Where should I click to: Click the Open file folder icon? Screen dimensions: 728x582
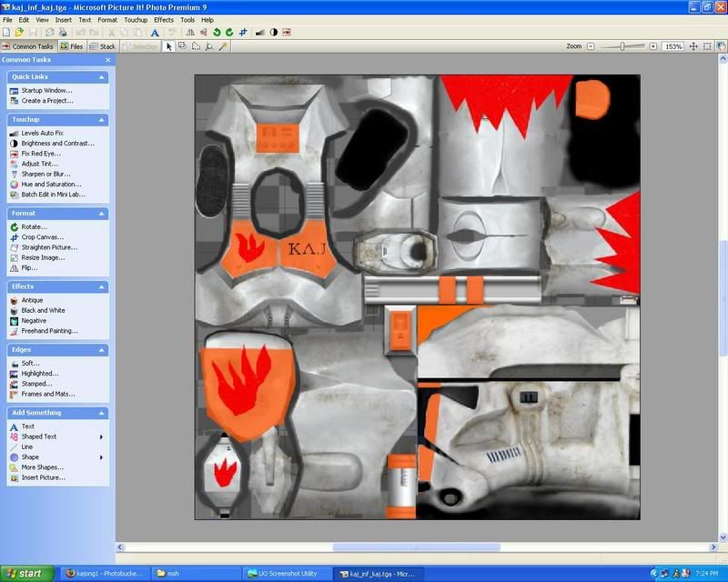click(19, 33)
